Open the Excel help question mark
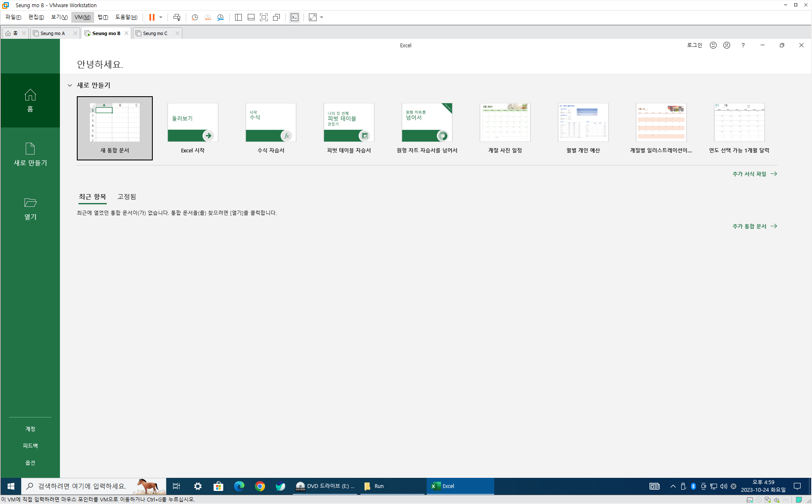Viewport: 812px width, 504px height. point(743,45)
